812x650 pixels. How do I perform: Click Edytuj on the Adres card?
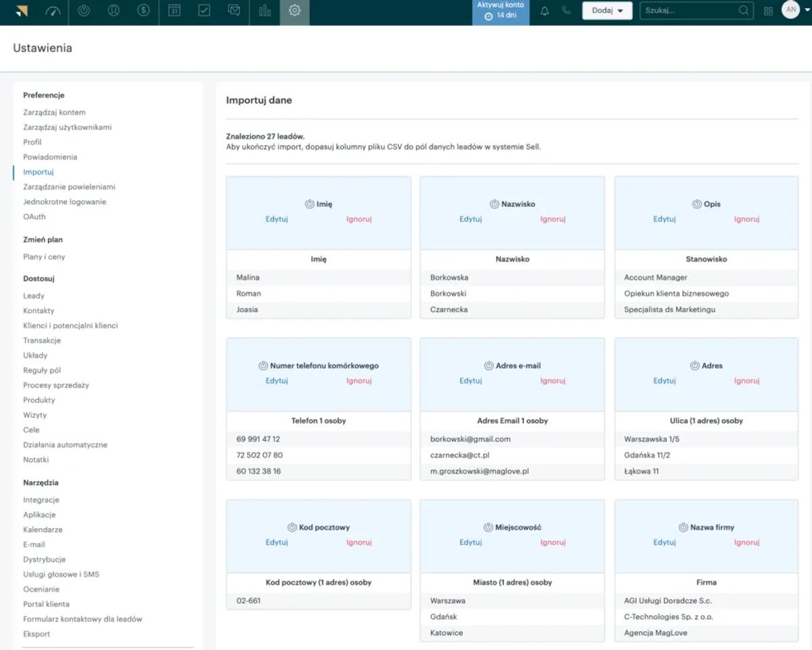[x=664, y=381]
